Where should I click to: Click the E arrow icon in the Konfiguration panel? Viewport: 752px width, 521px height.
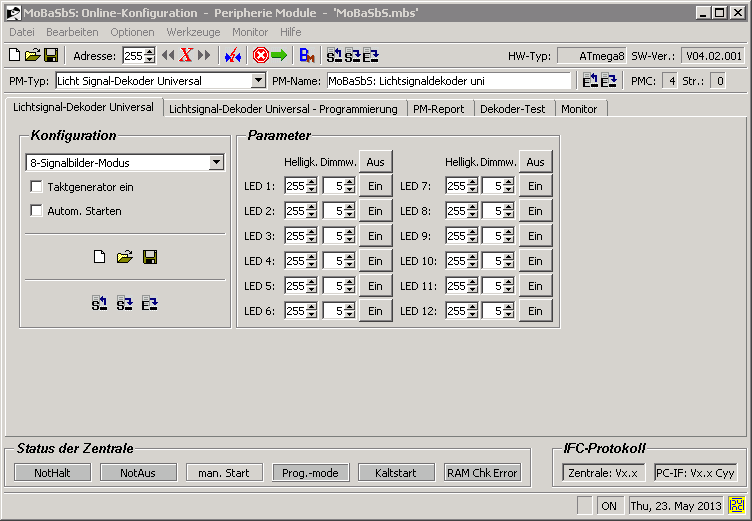pyautogui.click(x=150, y=302)
